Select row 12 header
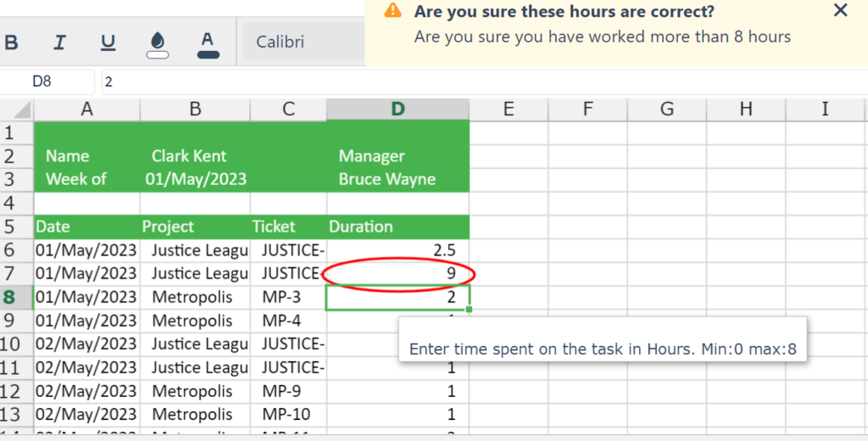 click(x=17, y=392)
